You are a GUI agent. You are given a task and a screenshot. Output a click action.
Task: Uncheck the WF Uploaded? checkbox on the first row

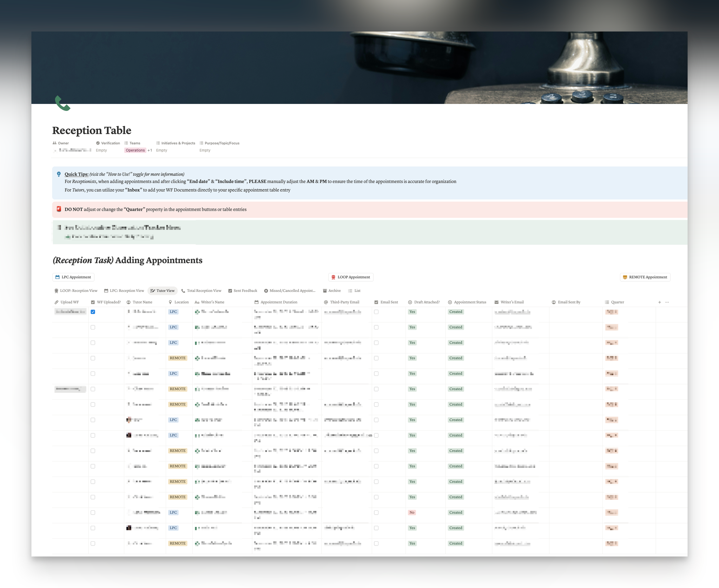tap(93, 312)
